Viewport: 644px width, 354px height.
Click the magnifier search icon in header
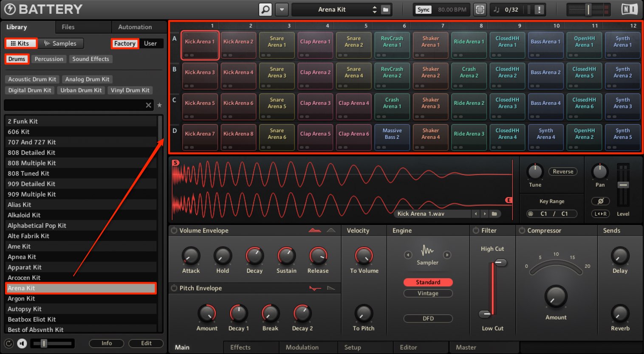pyautogui.click(x=266, y=9)
